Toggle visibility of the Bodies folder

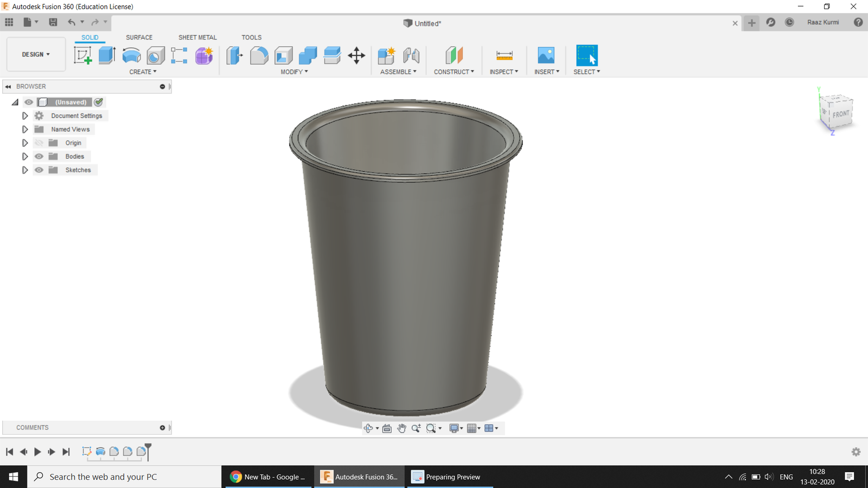tap(39, 156)
